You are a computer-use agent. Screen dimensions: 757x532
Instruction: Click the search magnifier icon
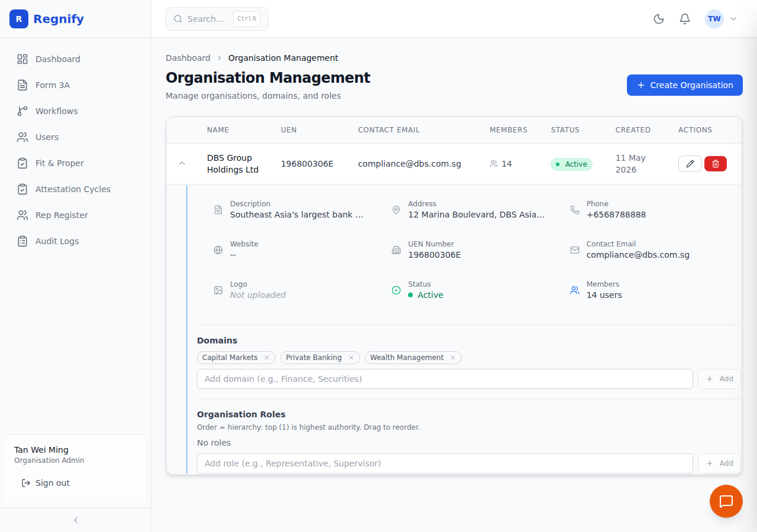tap(178, 19)
